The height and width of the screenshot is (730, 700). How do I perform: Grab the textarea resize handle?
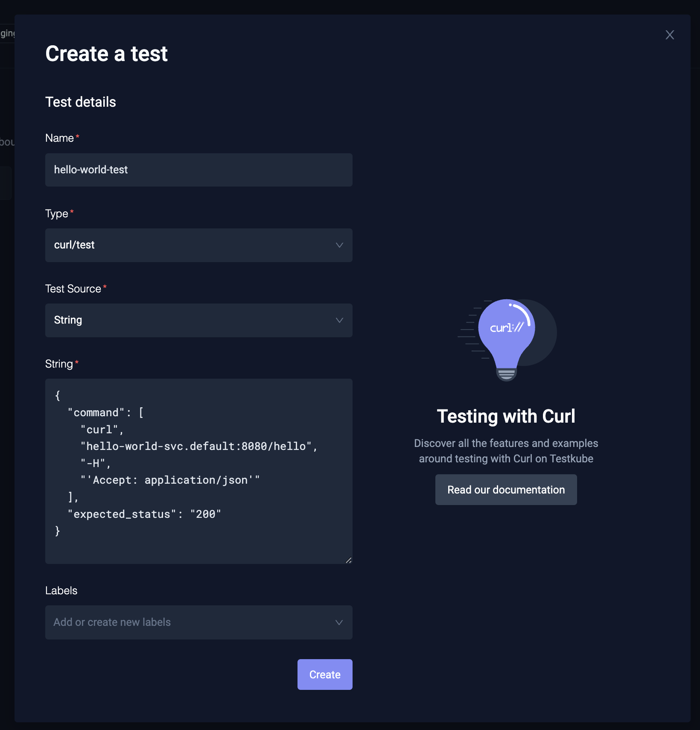click(349, 560)
